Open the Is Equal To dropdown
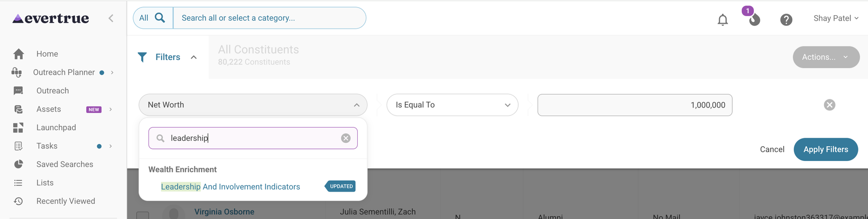This screenshot has width=868, height=219. [452, 105]
